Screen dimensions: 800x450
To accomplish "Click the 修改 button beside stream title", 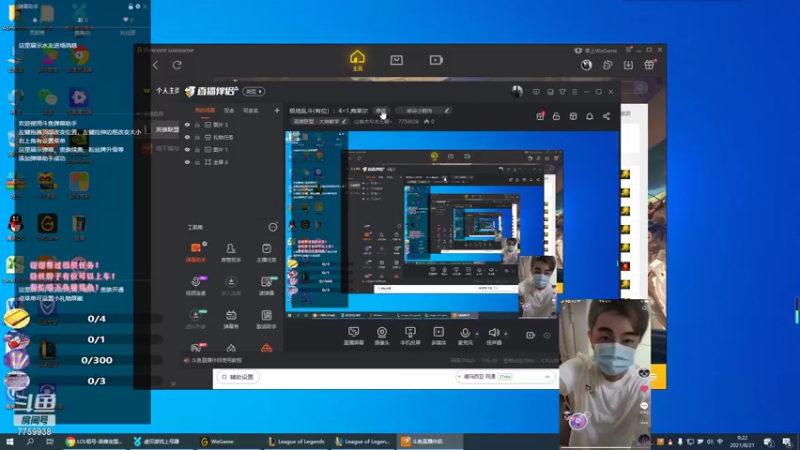I will tap(381, 111).
